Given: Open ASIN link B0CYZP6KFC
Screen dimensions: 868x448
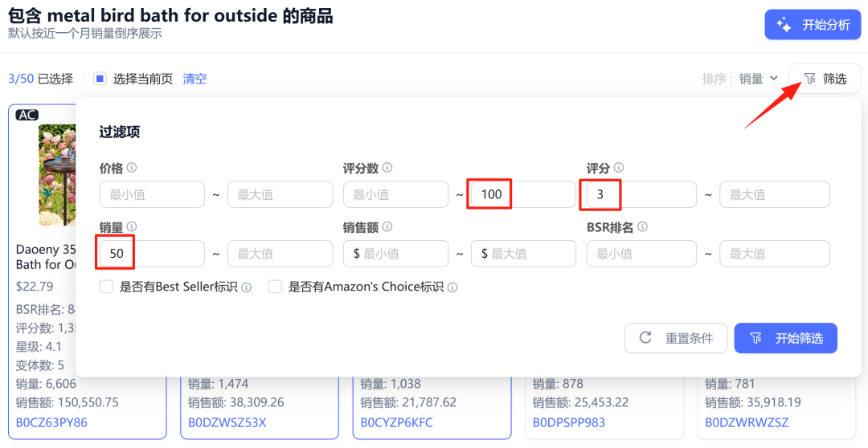Looking at the screenshot, I should [x=396, y=422].
